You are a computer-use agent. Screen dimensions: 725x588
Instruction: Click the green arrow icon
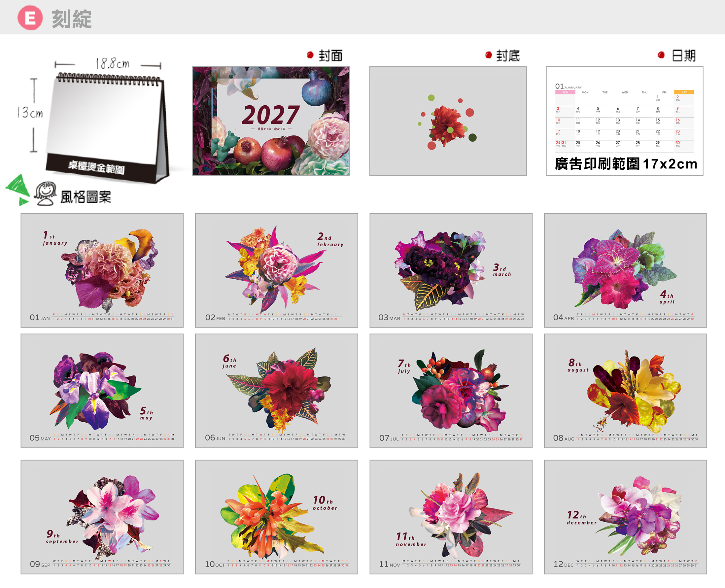(17, 189)
